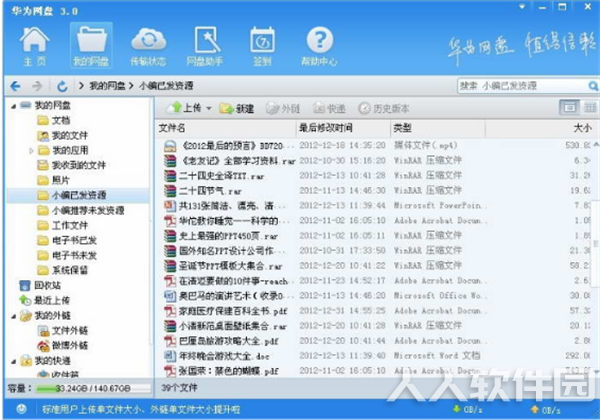Click the forward arrow navigation icon

pos(37,86)
